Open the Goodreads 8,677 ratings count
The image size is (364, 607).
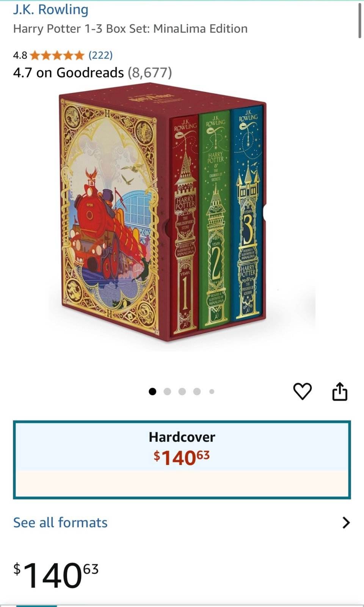coord(150,72)
